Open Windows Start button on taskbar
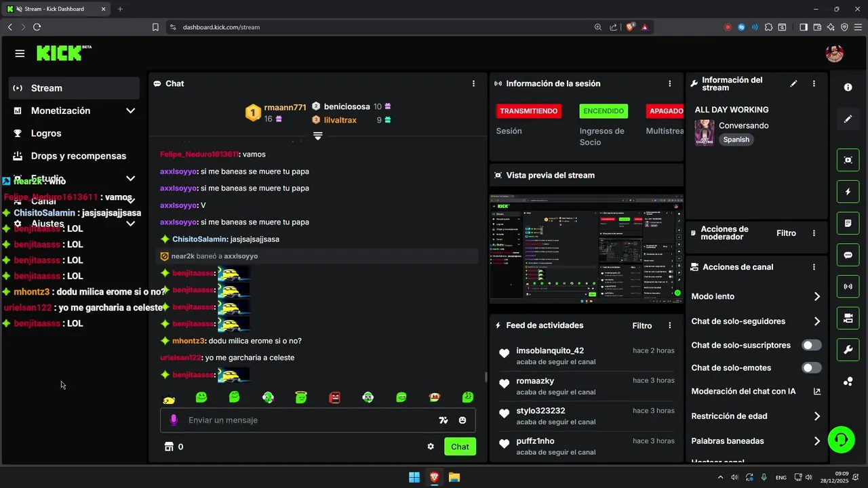The width and height of the screenshot is (868, 488). (414, 477)
